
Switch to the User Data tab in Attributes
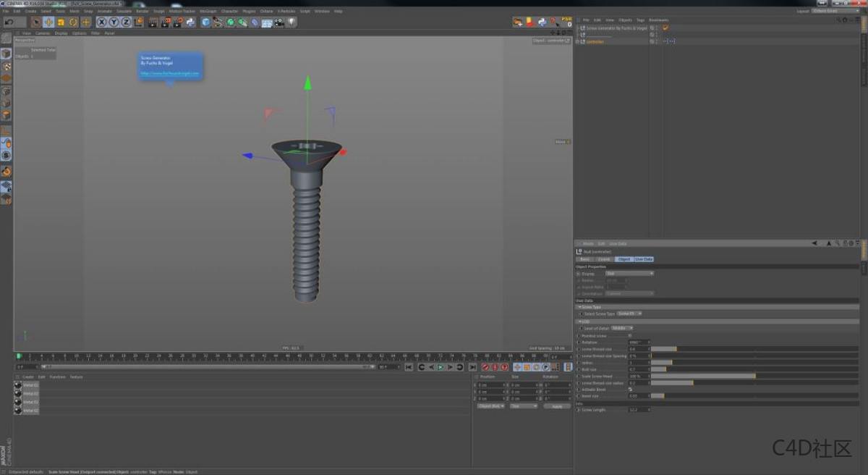[x=642, y=258]
